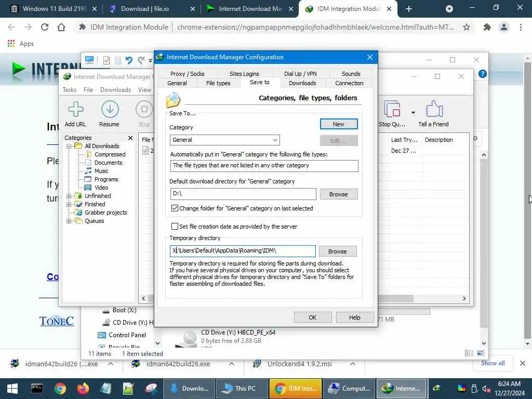Close the Categories panel
This screenshot has height=399, width=532.
point(130,138)
